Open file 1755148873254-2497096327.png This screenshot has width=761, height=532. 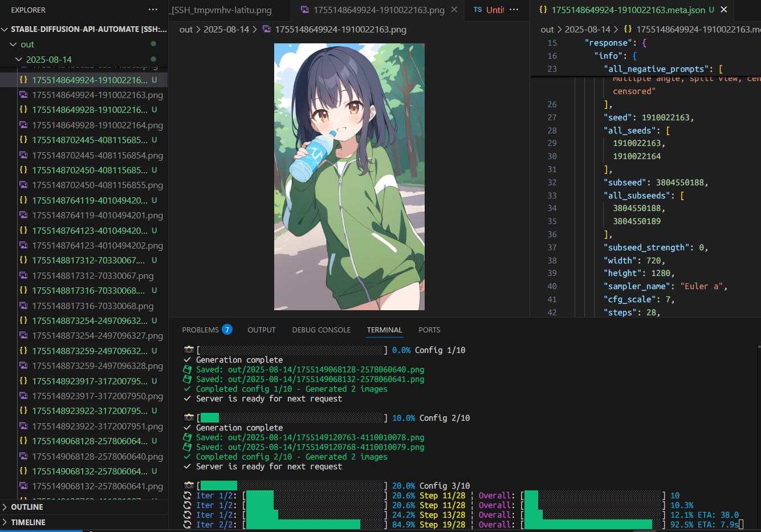(97, 336)
